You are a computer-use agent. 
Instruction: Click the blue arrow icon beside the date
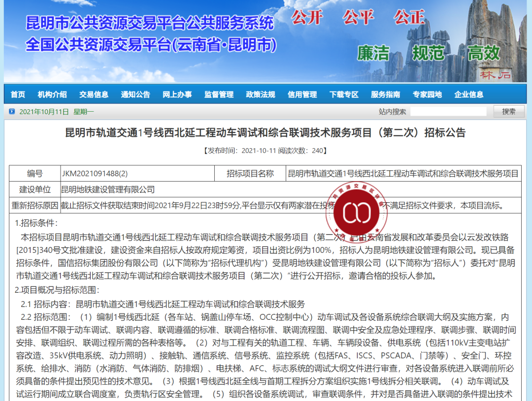(x=12, y=112)
